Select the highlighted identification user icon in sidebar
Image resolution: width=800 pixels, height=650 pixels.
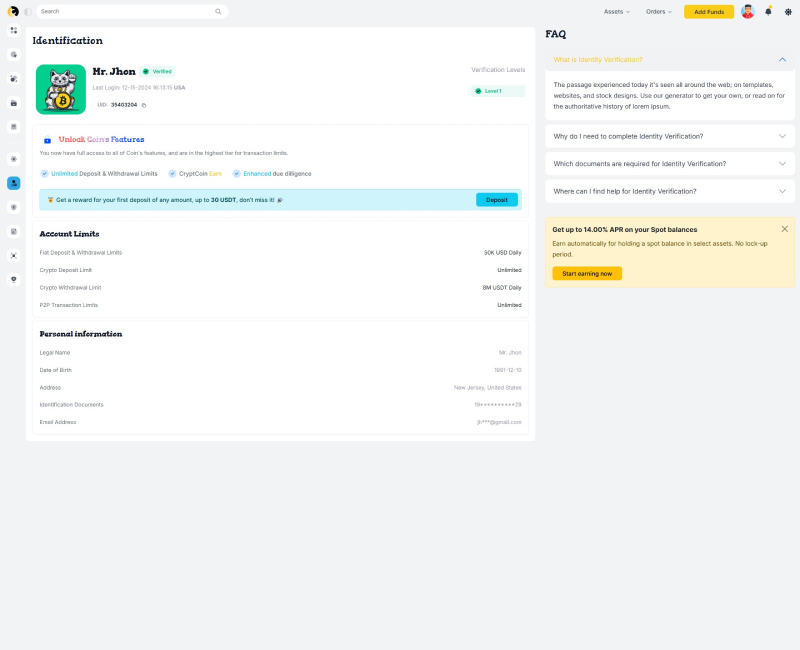[x=14, y=183]
